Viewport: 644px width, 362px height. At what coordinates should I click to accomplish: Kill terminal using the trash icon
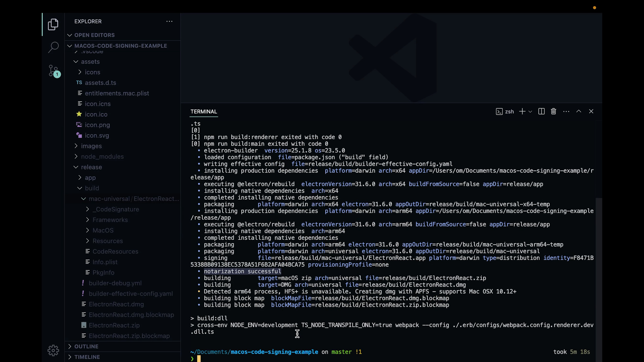pos(553,111)
